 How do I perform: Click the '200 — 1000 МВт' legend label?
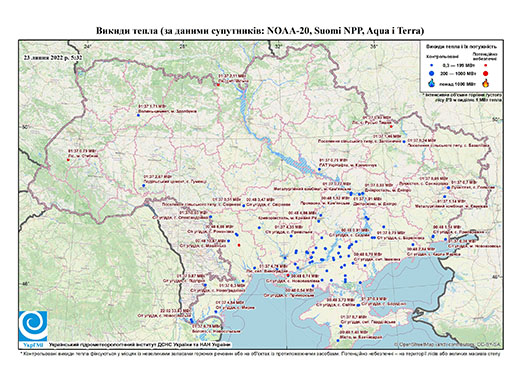pos(459,73)
